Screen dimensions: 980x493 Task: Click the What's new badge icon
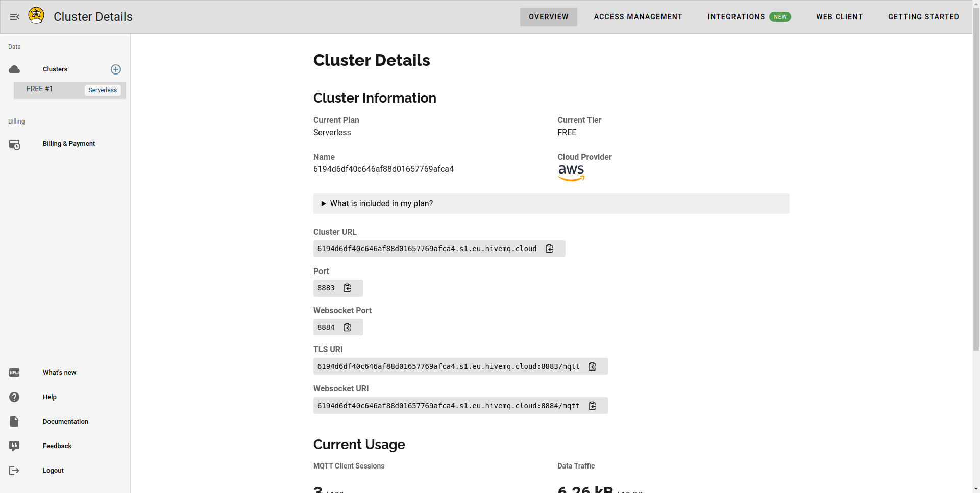tap(14, 373)
